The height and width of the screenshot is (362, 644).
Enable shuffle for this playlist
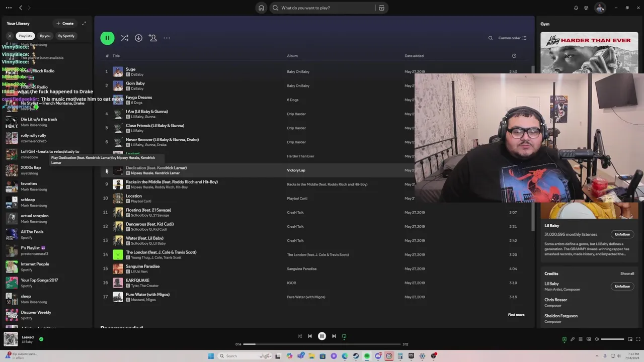(x=124, y=38)
